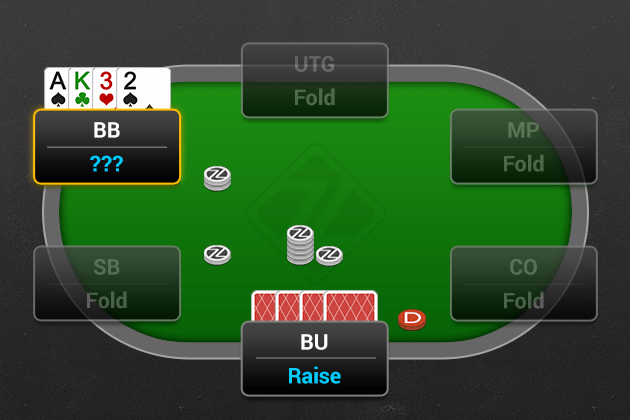The image size is (630, 420).
Task: Click the red dealer button chip
Action: tap(412, 320)
